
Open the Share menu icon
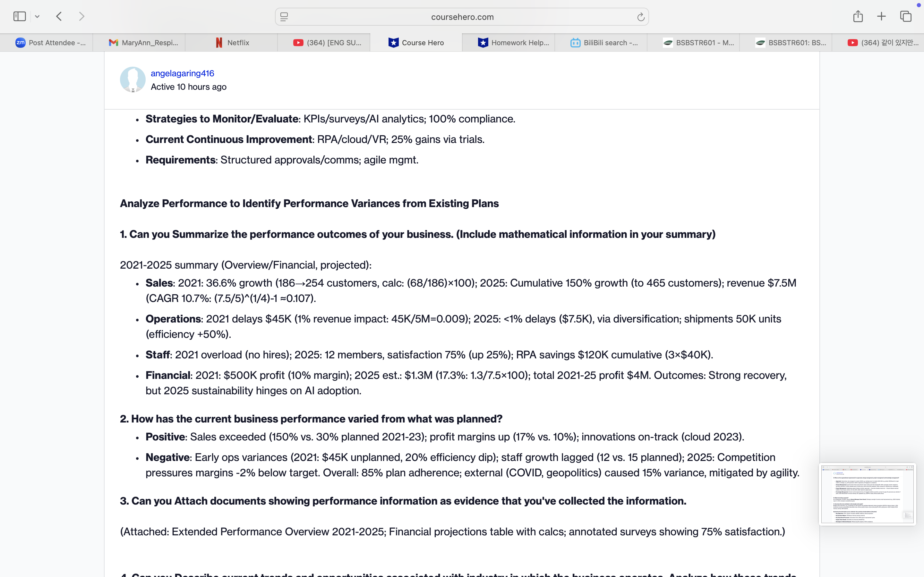pos(858,16)
